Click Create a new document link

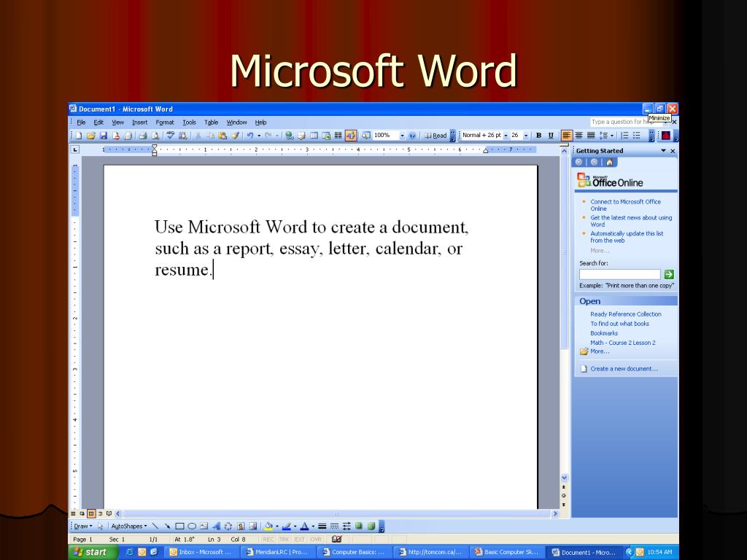click(624, 368)
